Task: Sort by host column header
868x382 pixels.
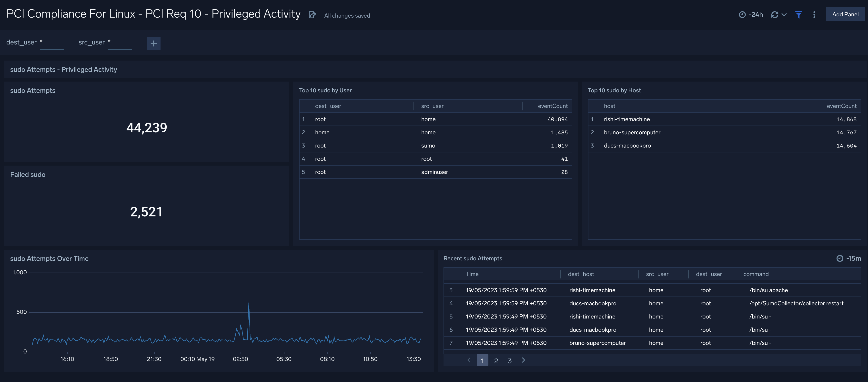Action: [609, 106]
